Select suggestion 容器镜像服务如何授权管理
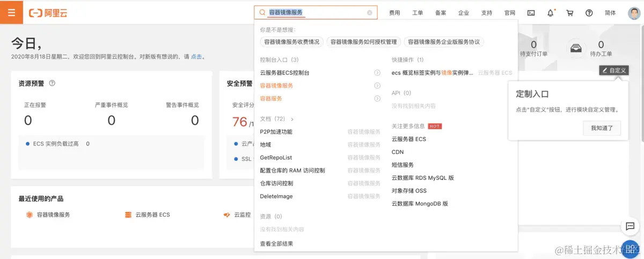This screenshot has height=259, width=644. pyautogui.click(x=363, y=42)
